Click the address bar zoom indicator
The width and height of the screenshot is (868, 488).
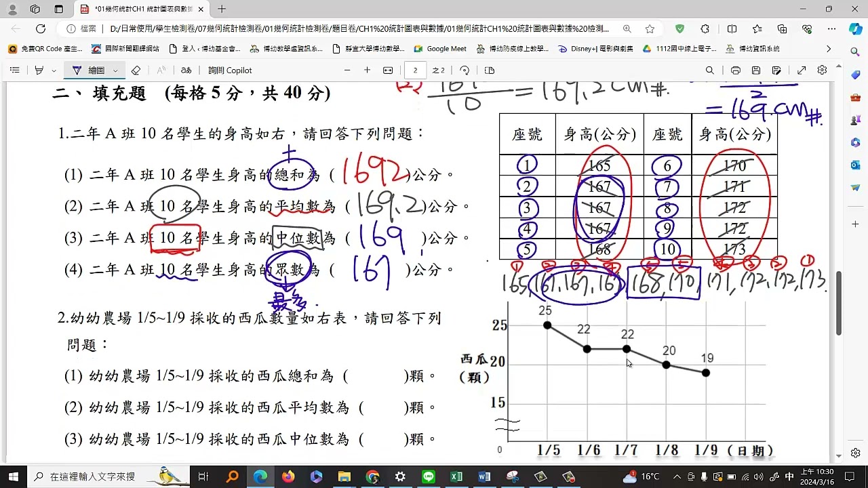click(x=627, y=29)
